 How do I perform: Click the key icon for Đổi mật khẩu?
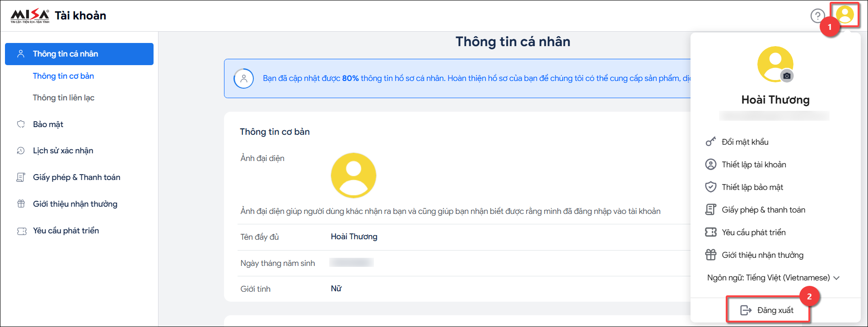coord(710,142)
